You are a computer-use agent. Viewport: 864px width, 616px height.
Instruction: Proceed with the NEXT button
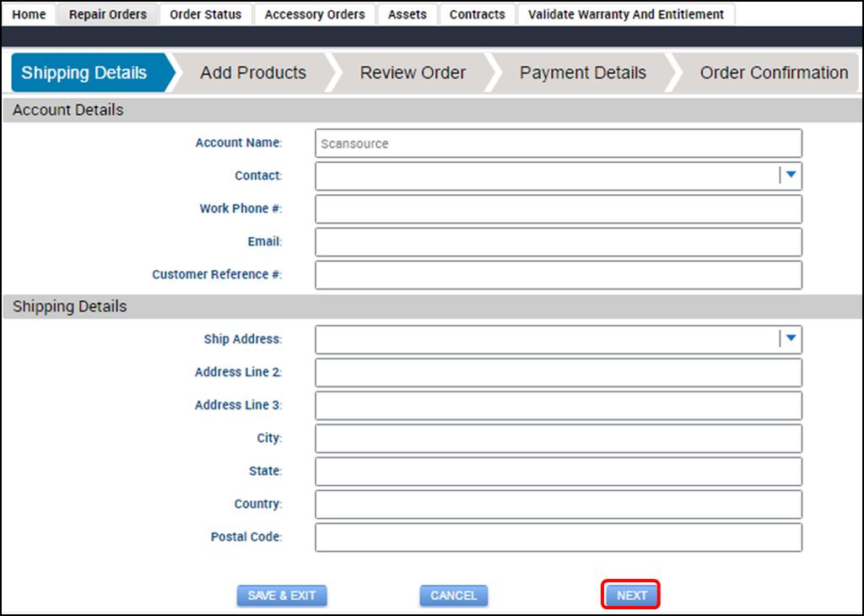[631, 596]
